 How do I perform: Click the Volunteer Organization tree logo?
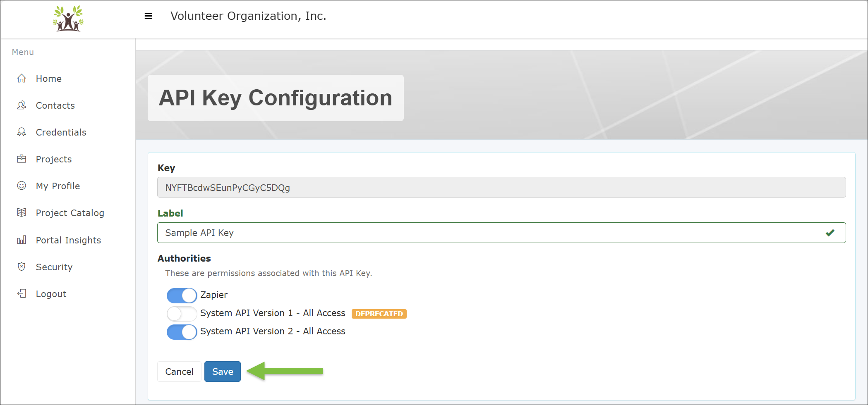(68, 19)
